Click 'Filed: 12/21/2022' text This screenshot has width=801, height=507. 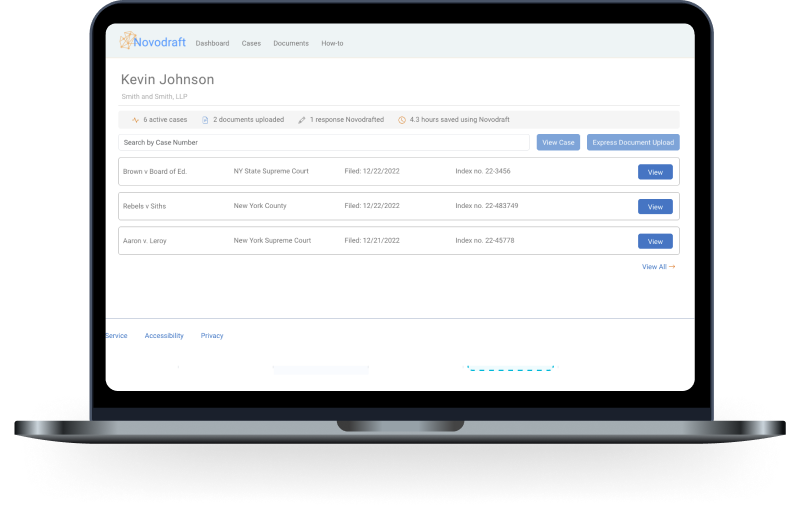tap(372, 241)
